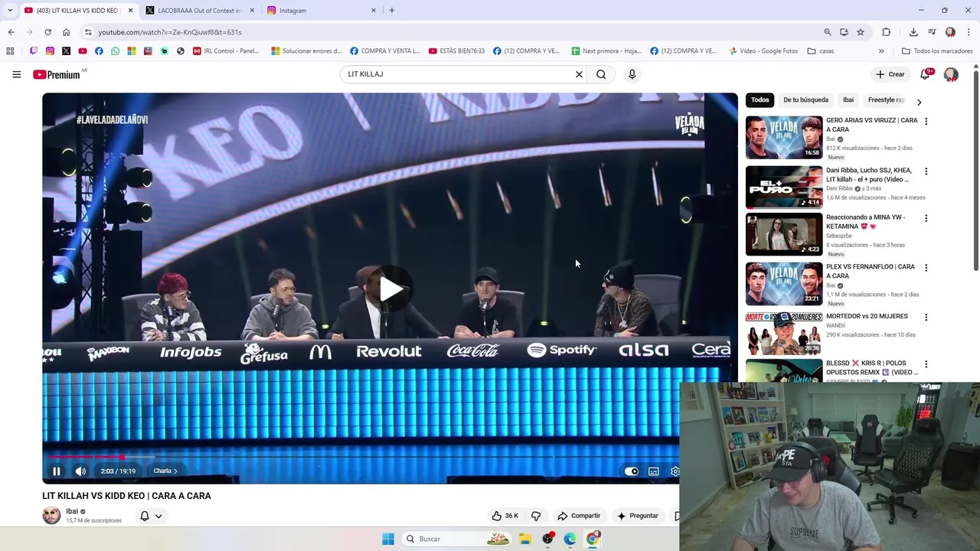The width and height of the screenshot is (980, 551).
Task: Open the Charla chapter selector
Action: click(165, 471)
